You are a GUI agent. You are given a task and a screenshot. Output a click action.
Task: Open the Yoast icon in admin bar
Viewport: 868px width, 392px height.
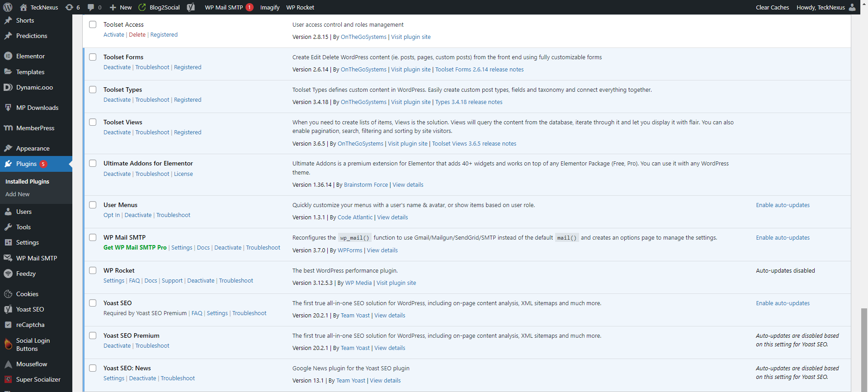coord(191,7)
